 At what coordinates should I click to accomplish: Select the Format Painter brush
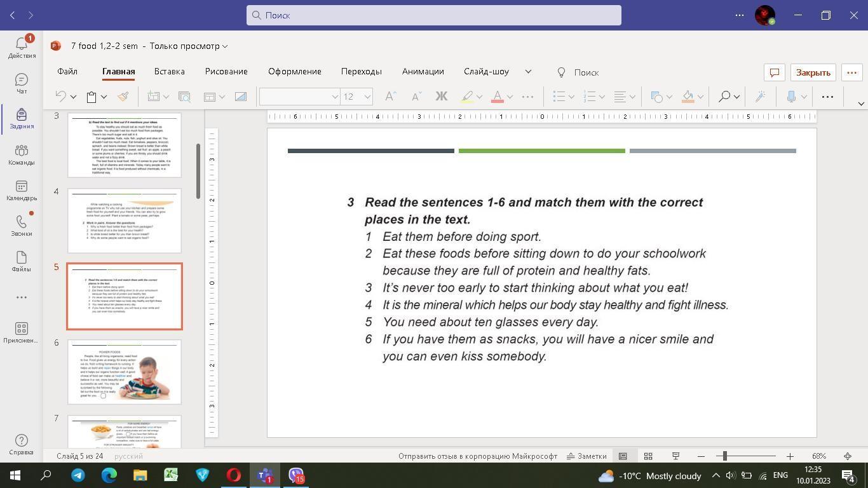123,97
